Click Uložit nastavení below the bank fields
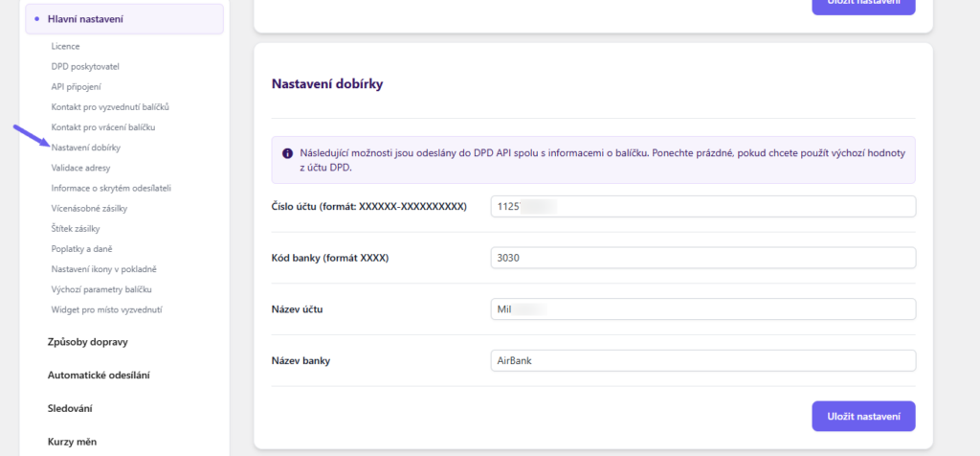This screenshot has height=456, width=980. click(863, 417)
